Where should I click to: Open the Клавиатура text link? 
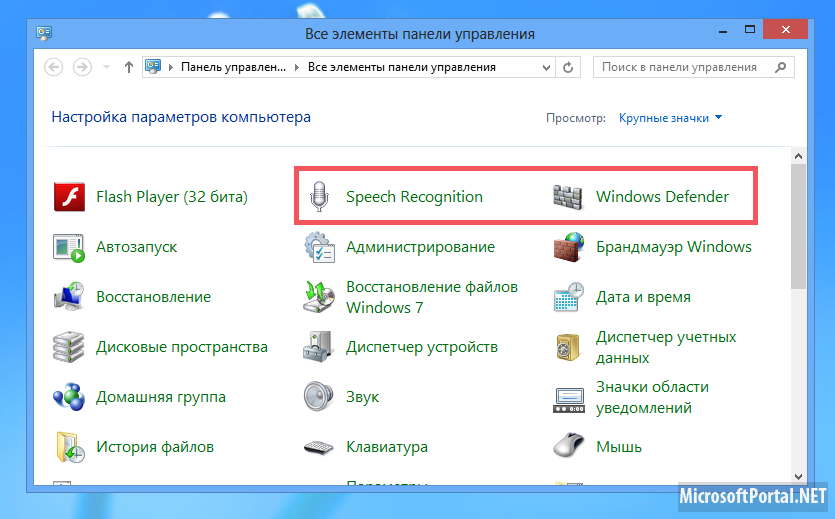(387, 447)
